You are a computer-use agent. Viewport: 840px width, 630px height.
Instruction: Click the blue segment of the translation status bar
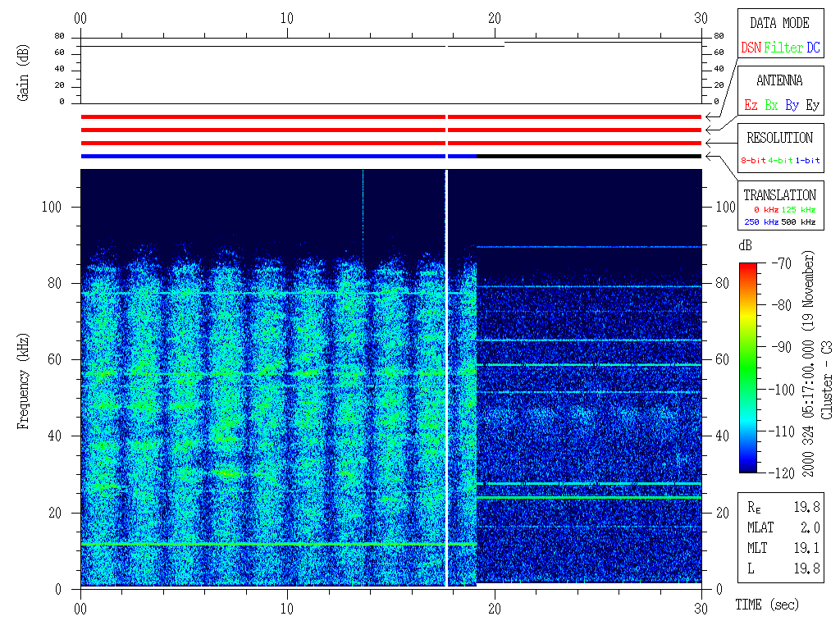(x=262, y=156)
